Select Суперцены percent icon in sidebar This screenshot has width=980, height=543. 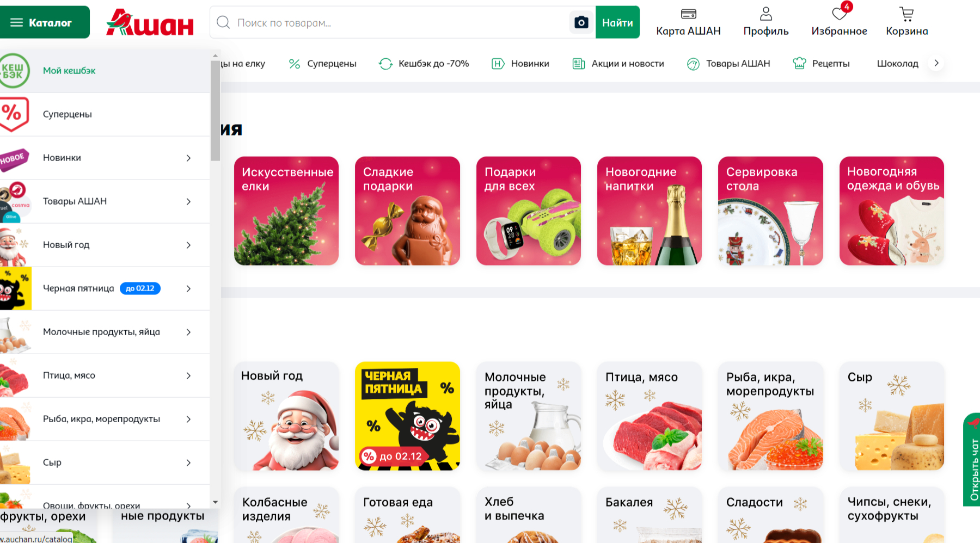[x=14, y=114]
